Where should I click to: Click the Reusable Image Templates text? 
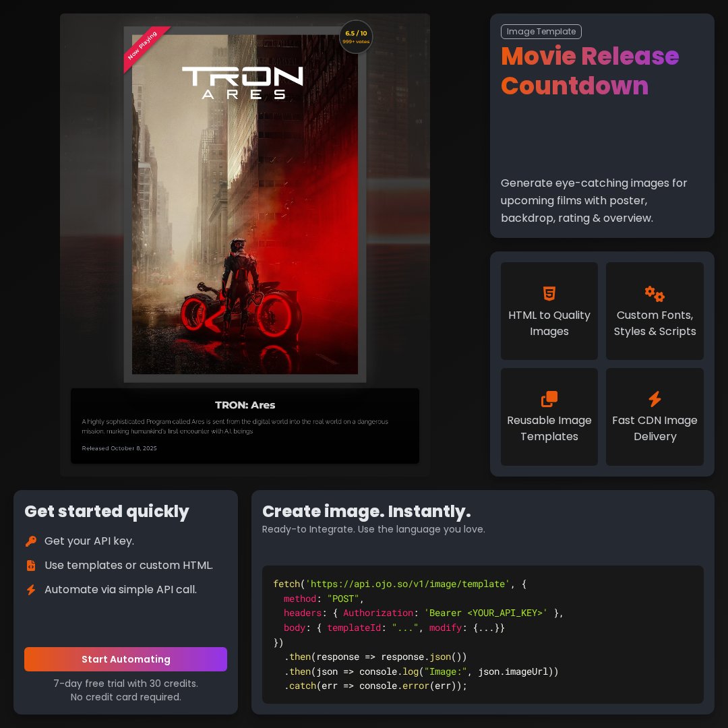[549, 428]
